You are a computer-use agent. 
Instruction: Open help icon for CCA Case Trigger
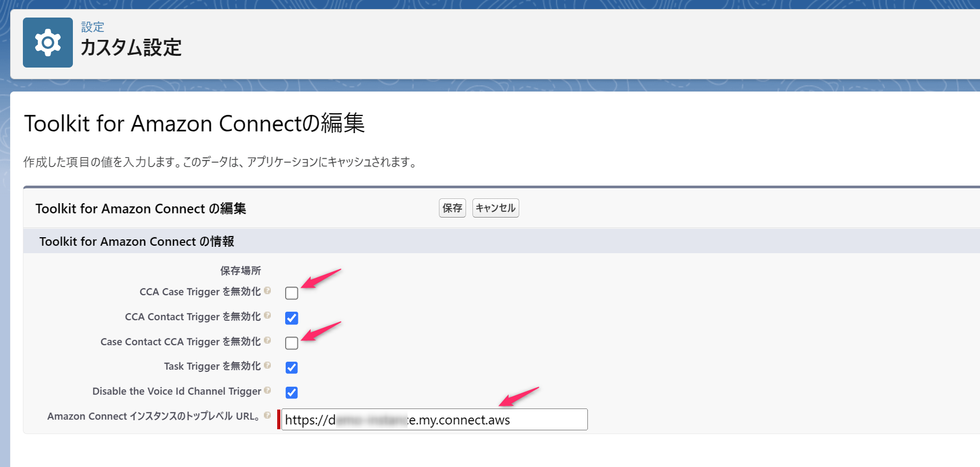(x=267, y=290)
